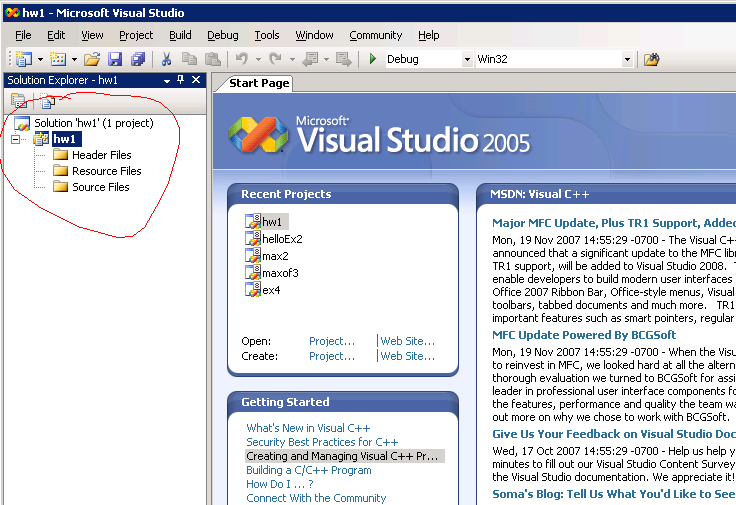The width and height of the screenshot is (736, 505).
Task: Click the Paste clipboard icon
Action: tap(213, 59)
